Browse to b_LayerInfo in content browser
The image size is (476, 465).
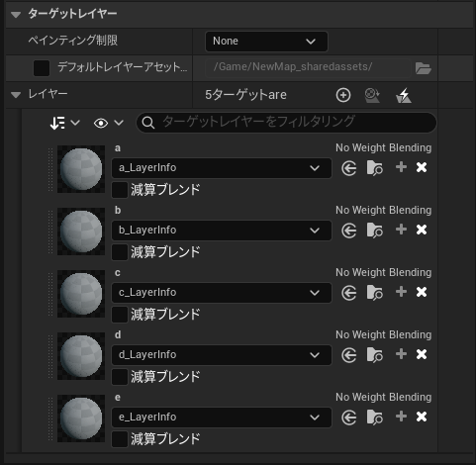(x=375, y=231)
